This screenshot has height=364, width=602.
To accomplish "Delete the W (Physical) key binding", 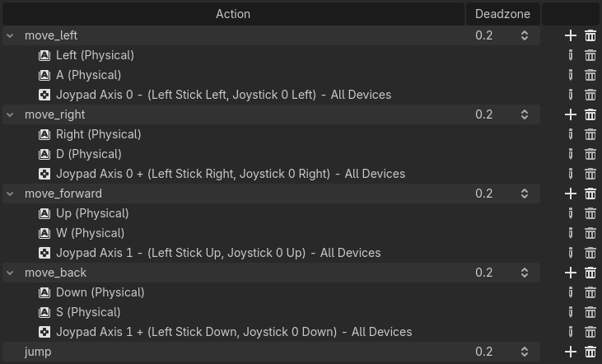I will pos(590,233).
